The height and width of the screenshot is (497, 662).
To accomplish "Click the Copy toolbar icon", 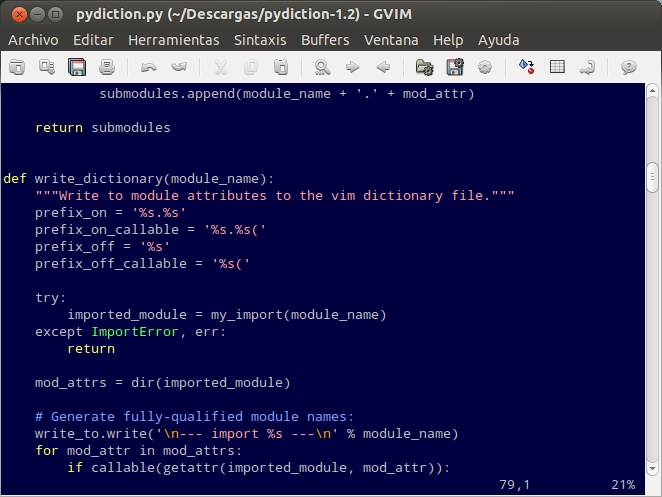I will click(251, 67).
